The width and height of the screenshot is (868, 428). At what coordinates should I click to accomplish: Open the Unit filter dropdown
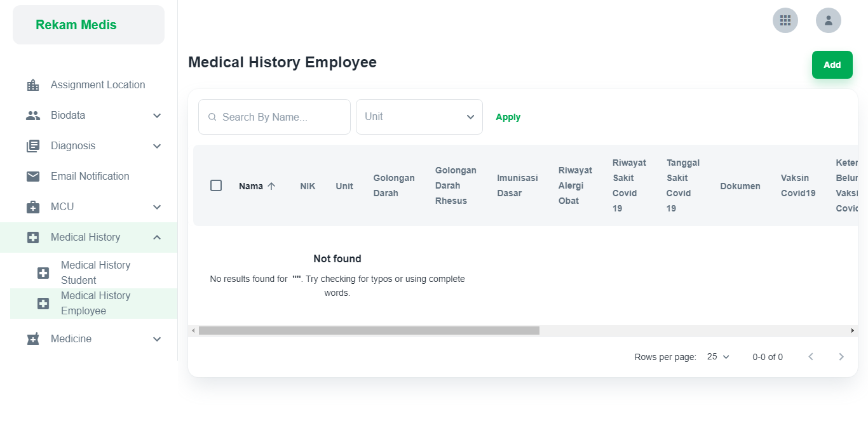[x=419, y=116]
